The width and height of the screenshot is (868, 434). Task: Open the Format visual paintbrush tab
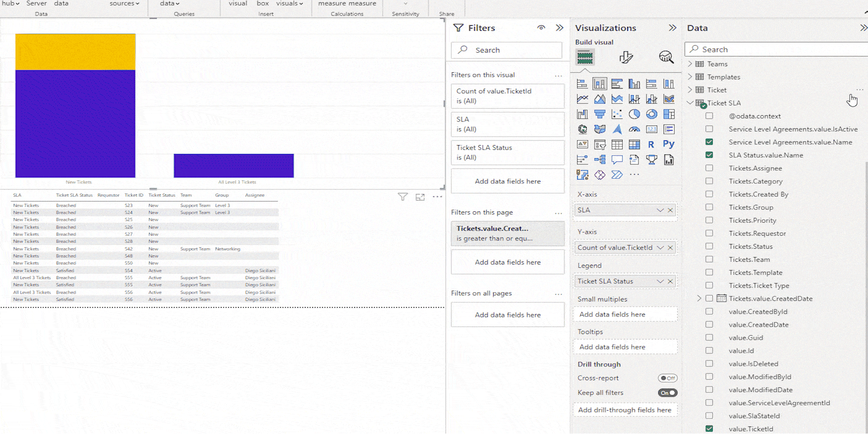tap(626, 57)
